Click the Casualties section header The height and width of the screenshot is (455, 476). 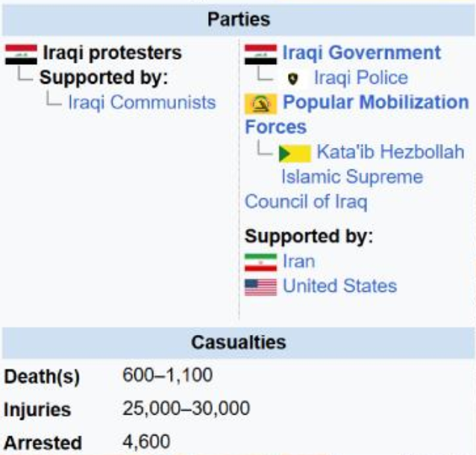(238, 342)
